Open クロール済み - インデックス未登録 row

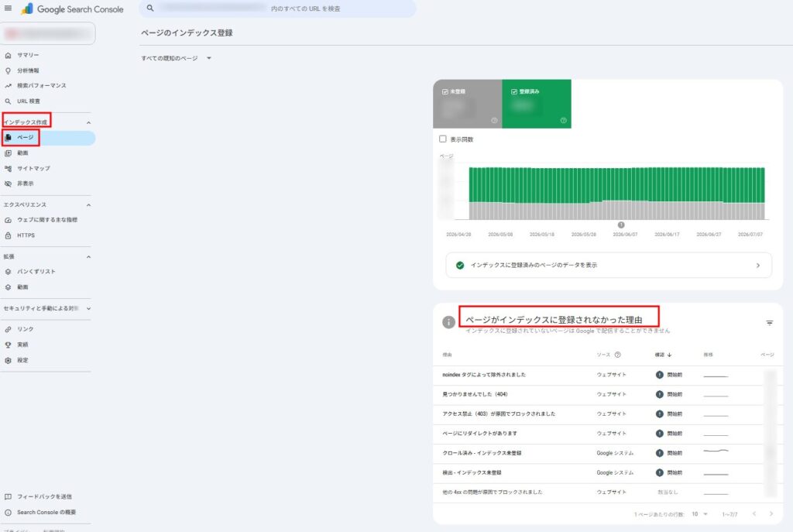coord(608,454)
